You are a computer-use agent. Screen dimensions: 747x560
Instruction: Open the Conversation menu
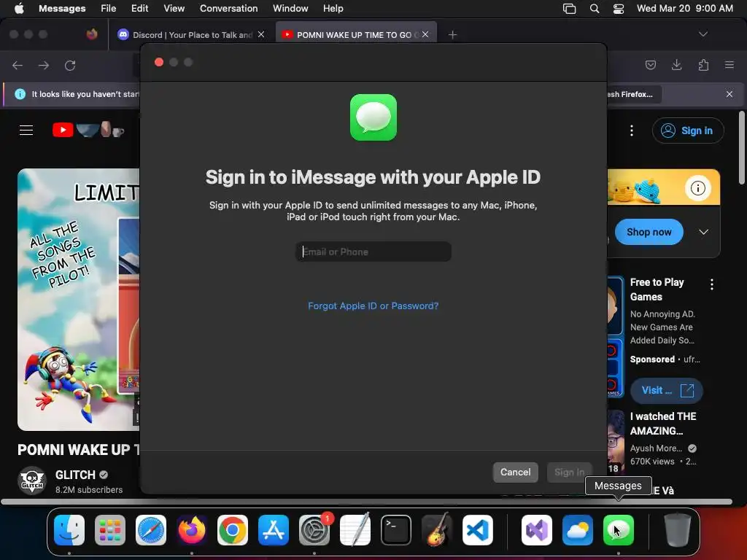tap(228, 8)
